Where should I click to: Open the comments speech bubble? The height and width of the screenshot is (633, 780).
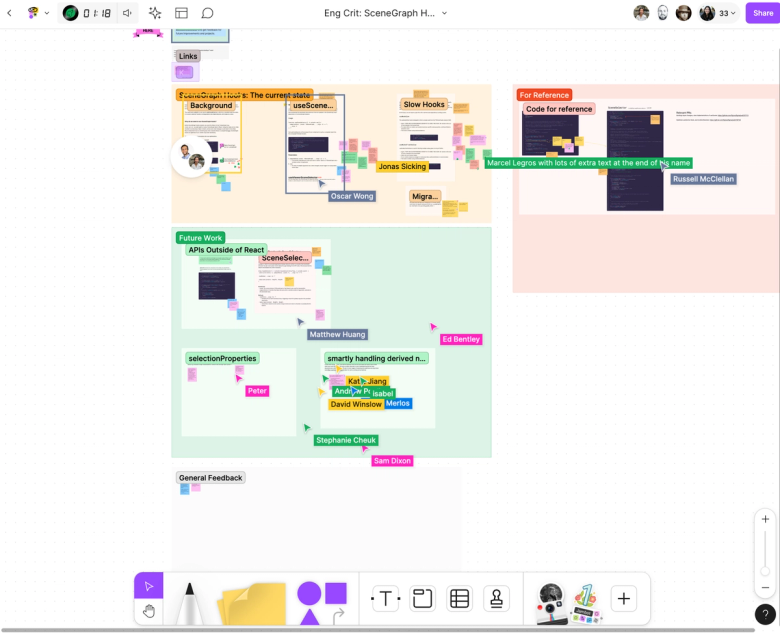point(207,13)
